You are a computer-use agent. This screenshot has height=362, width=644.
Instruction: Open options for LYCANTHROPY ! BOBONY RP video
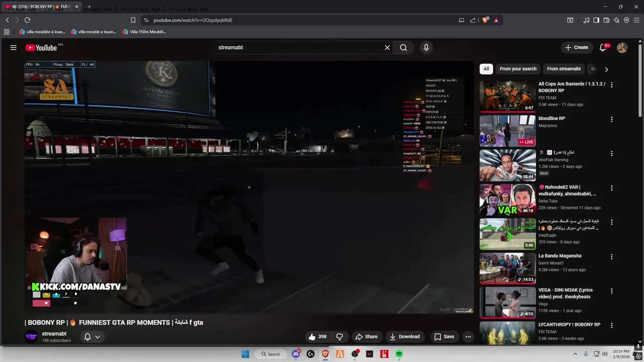(x=612, y=325)
